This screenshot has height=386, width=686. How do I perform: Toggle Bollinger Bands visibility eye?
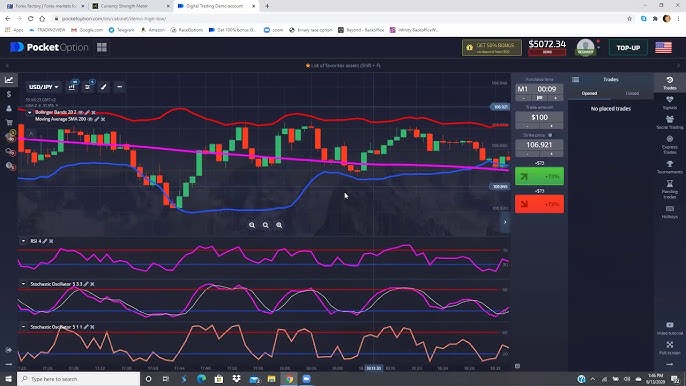coord(80,112)
